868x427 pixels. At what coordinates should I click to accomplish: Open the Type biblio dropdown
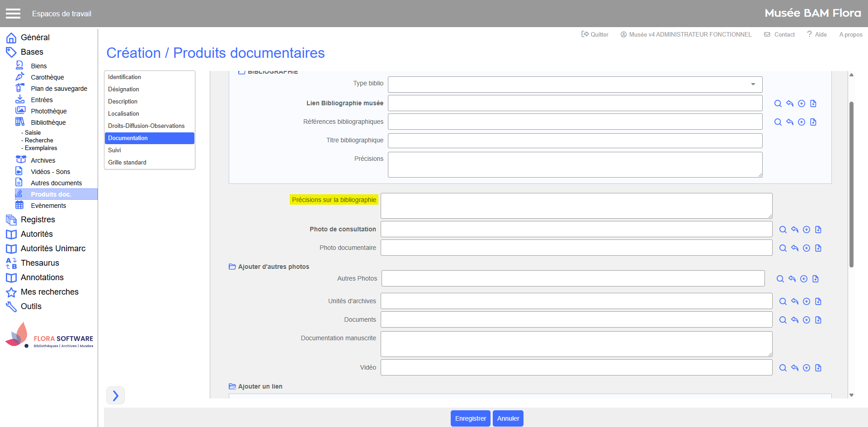(x=575, y=84)
